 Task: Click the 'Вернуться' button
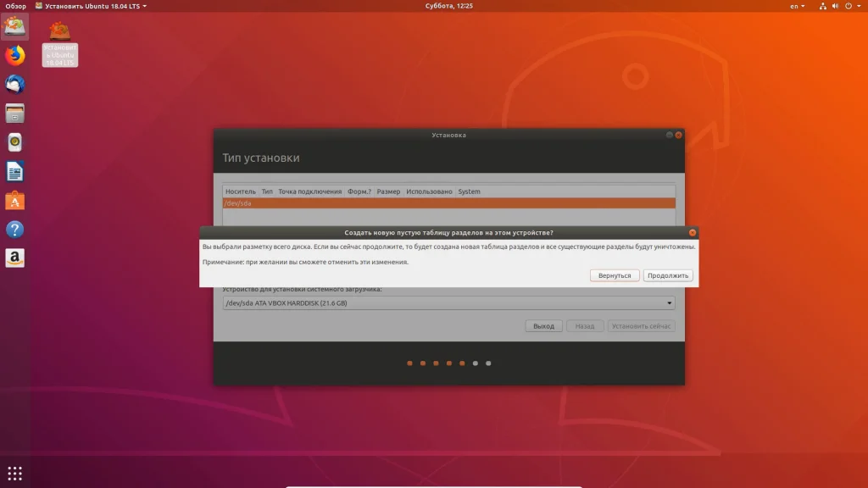tap(615, 275)
